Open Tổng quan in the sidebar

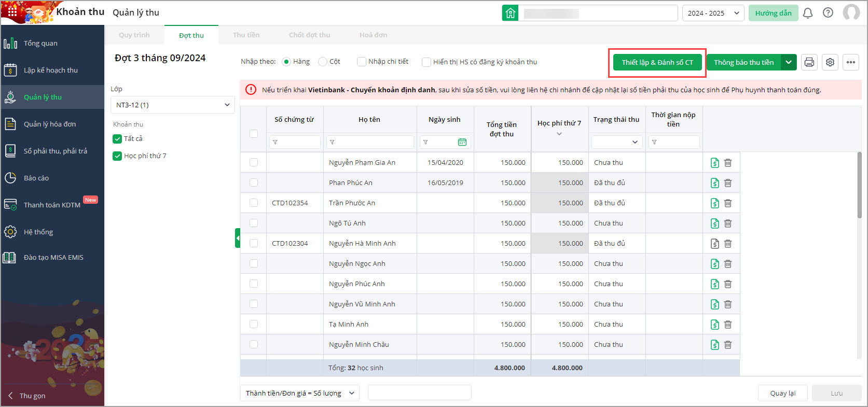point(52,43)
